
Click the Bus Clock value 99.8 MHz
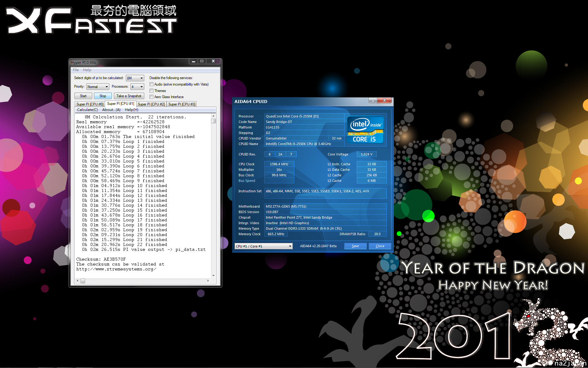[279, 175]
